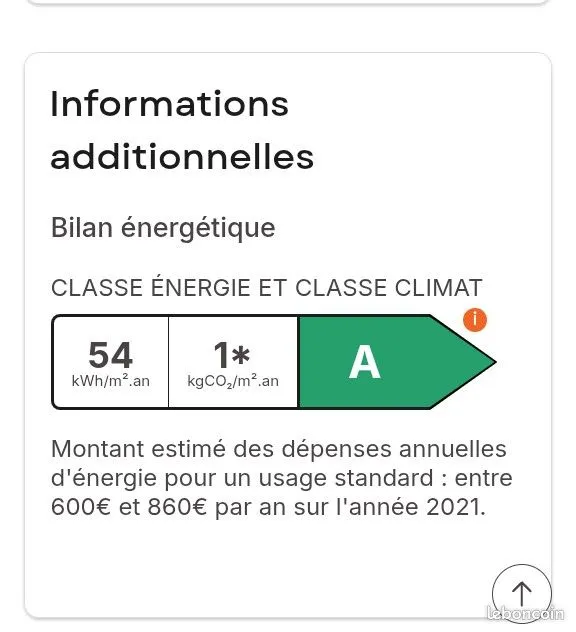Click the word additionnelles in the title
This screenshot has width=576, height=632.
click(x=182, y=157)
